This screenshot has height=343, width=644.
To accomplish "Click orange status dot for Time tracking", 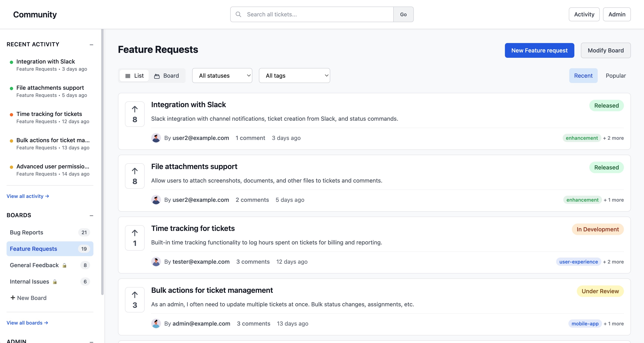I will pos(11,115).
